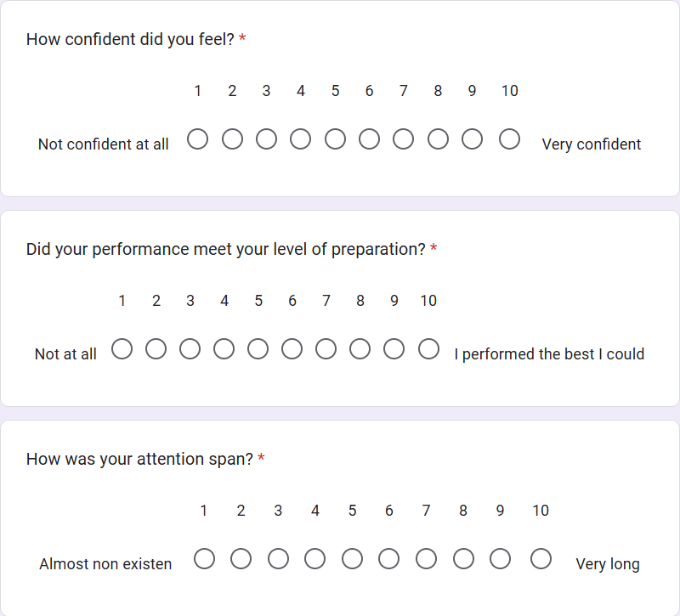Select 10 for performance meeting preparation
Image resolution: width=680 pixels, height=616 pixels.
tap(428, 349)
